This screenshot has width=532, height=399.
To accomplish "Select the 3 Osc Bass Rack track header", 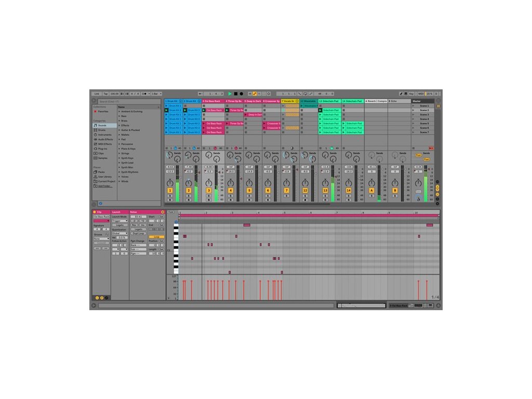I will 213,101.
